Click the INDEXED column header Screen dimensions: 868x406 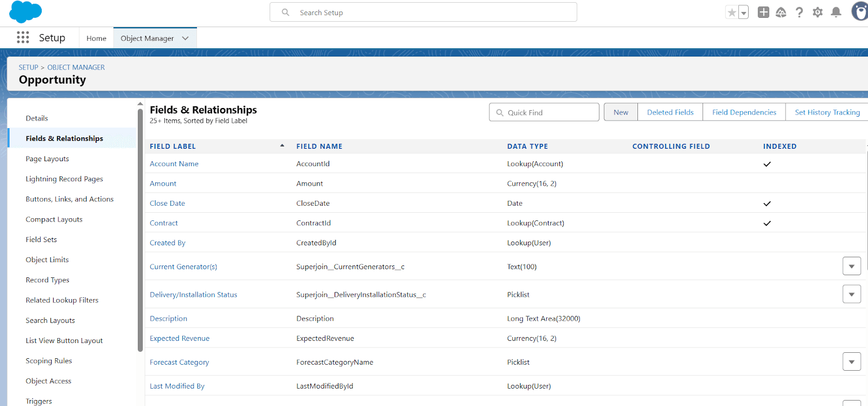click(780, 147)
